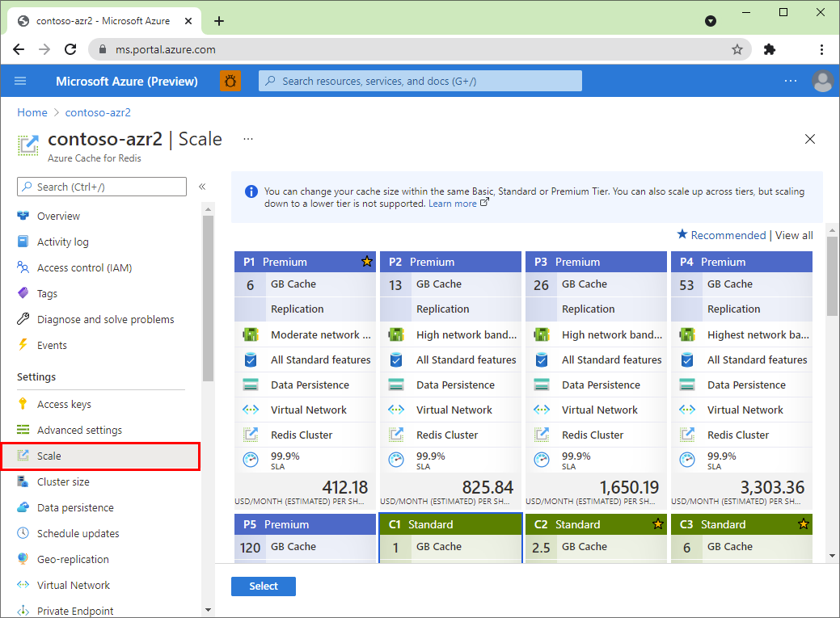
Task: Star the C3 Standard pricing tier
Action: [803, 523]
